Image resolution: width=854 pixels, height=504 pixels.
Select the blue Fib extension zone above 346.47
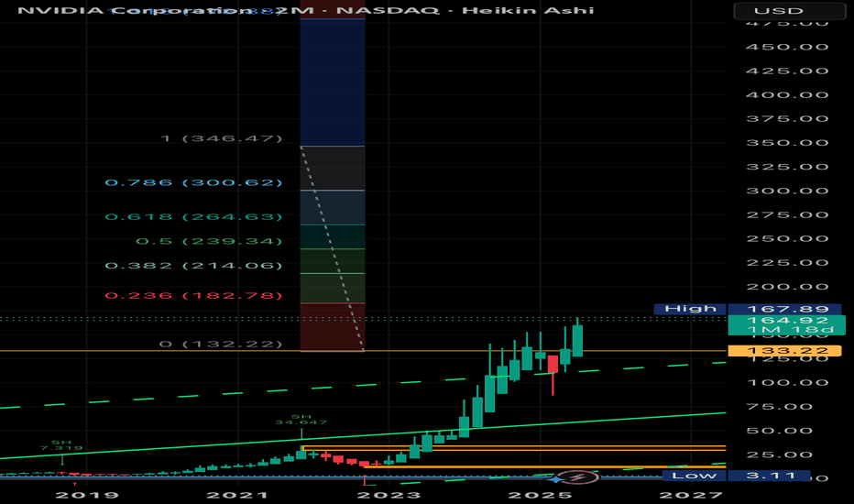[333, 82]
